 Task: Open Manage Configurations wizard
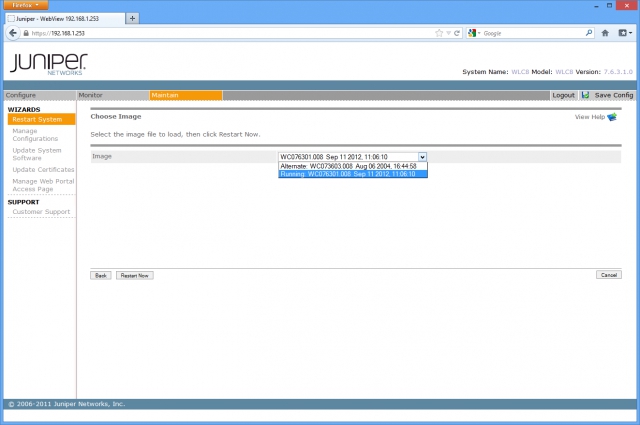point(35,135)
